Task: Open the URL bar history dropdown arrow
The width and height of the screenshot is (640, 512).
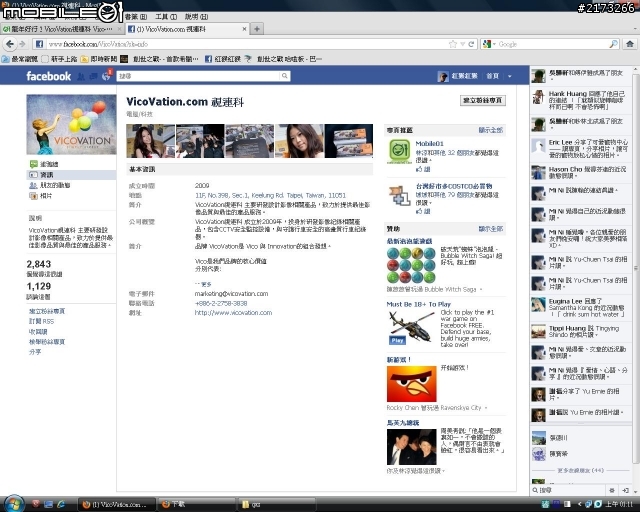Action: pos(462,44)
